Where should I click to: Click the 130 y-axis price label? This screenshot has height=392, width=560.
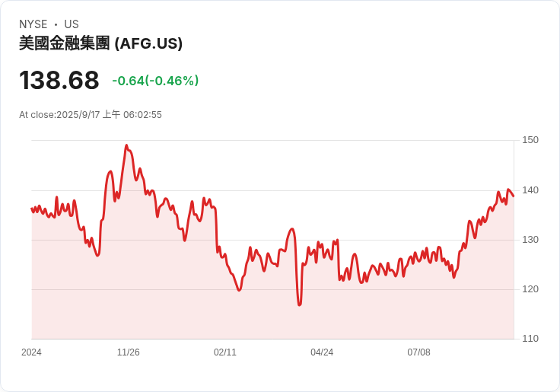[x=530, y=240]
